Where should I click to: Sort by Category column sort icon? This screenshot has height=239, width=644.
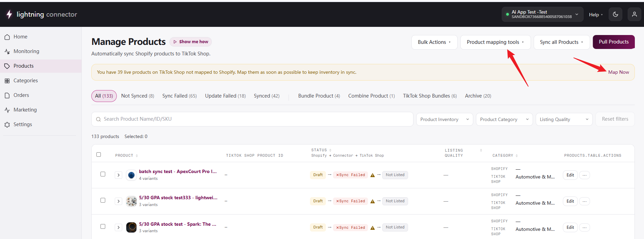517,156
